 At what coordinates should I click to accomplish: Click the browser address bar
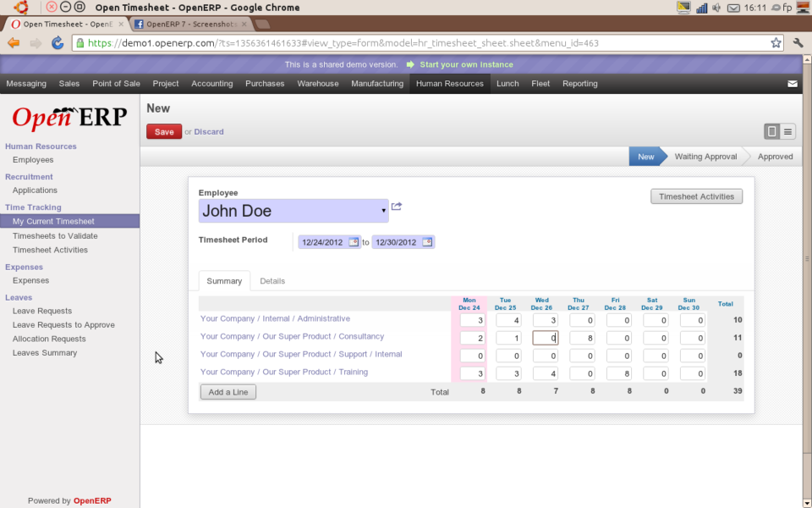pos(427,43)
